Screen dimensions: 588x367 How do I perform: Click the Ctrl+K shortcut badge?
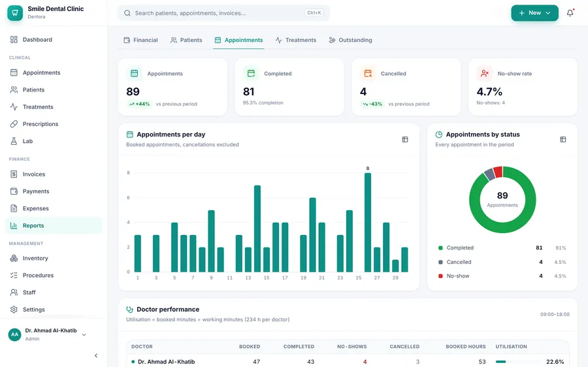click(314, 13)
